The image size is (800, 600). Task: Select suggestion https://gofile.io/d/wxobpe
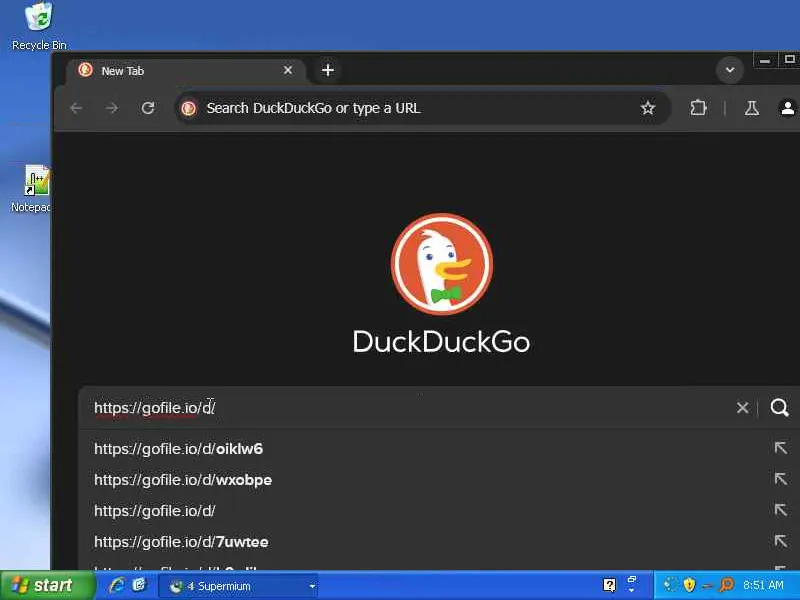point(183,480)
